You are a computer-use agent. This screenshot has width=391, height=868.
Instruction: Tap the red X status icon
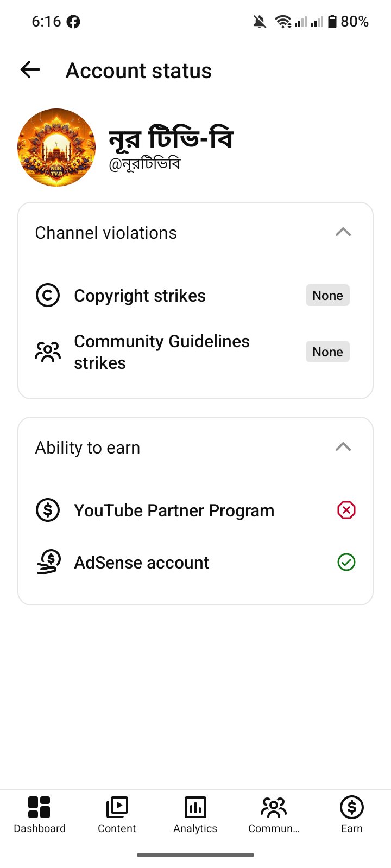346,510
